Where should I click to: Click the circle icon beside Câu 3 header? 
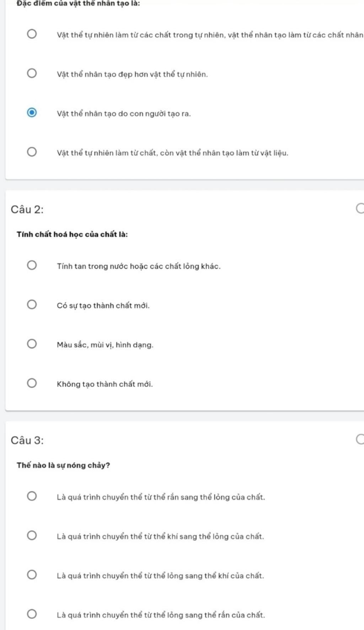(x=360, y=439)
